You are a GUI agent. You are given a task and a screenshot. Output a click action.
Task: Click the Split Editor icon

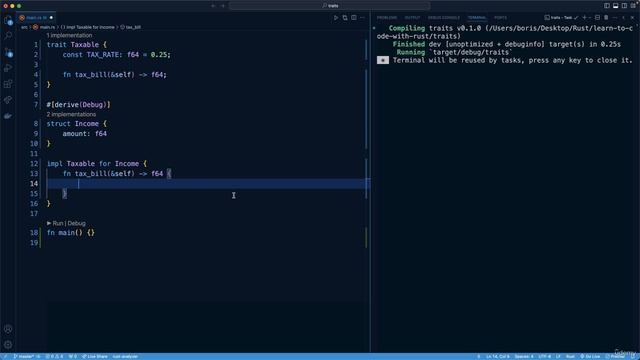click(x=354, y=18)
